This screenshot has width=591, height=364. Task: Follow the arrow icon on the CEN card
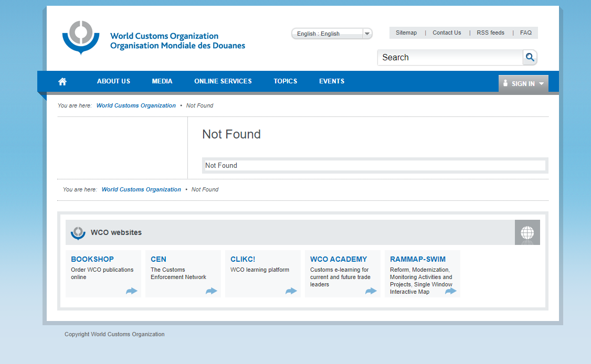[212, 291]
